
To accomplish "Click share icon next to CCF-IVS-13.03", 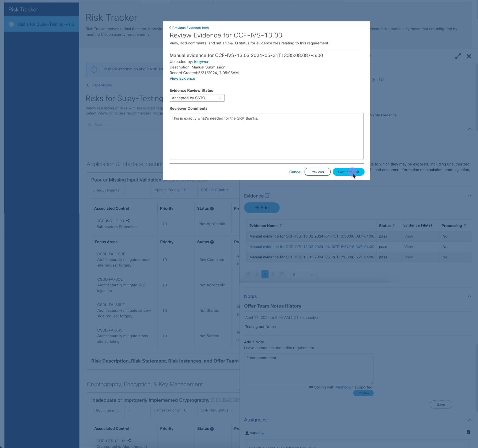I will coord(128,221).
